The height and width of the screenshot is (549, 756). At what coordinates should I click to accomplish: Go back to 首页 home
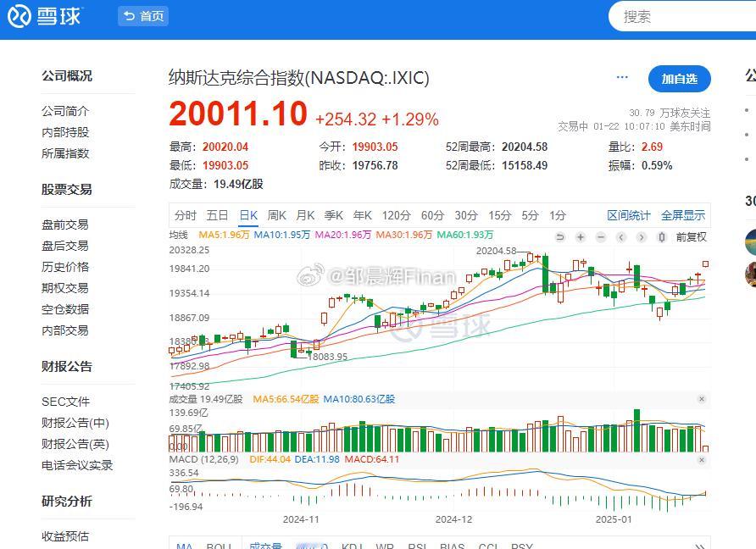coord(143,16)
